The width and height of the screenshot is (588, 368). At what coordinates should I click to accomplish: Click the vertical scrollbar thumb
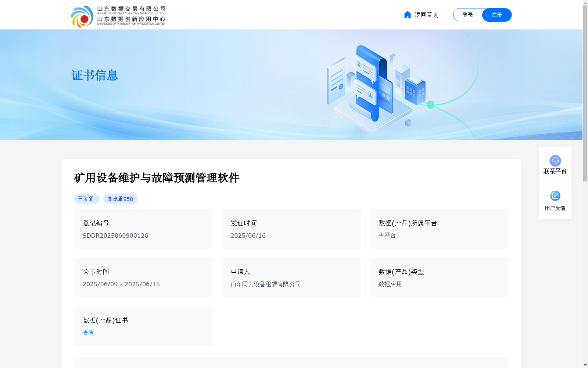[x=585, y=94]
